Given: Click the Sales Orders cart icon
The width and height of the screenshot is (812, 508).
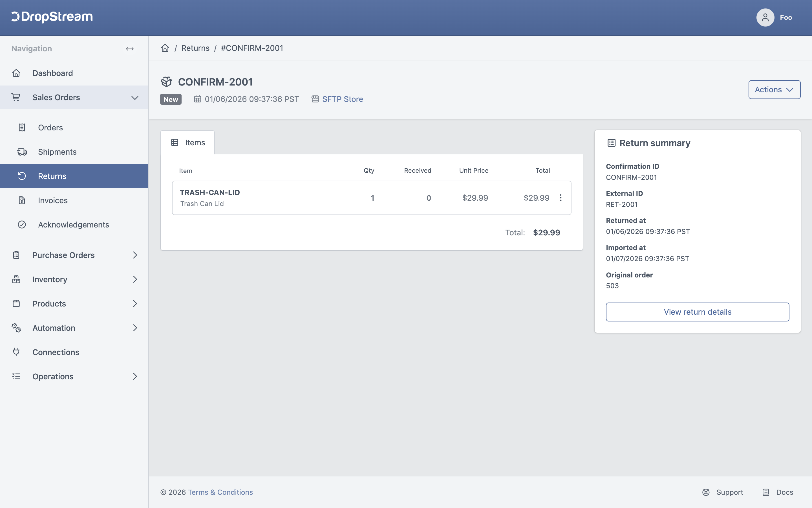Looking at the screenshot, I should [x=16, y=97].
